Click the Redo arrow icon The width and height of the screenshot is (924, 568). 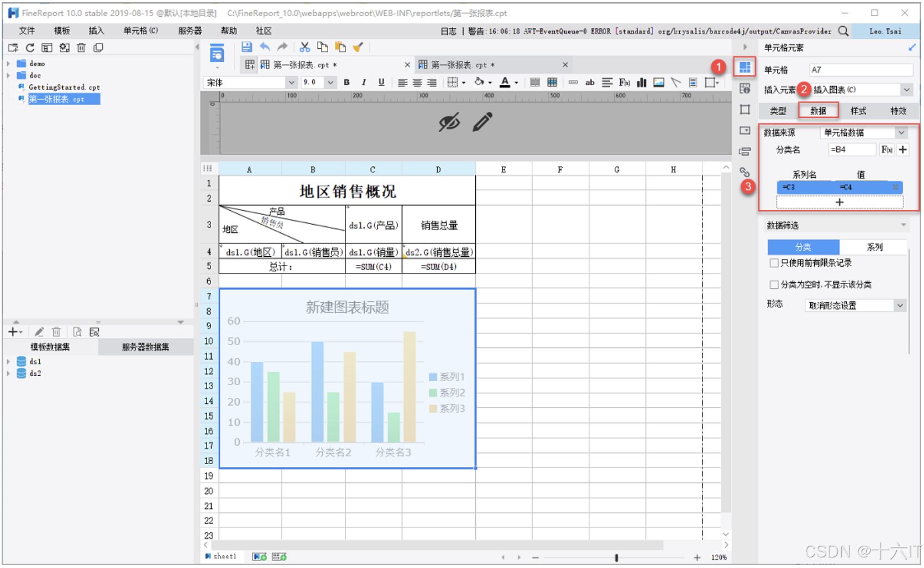[x=283, y=47]
